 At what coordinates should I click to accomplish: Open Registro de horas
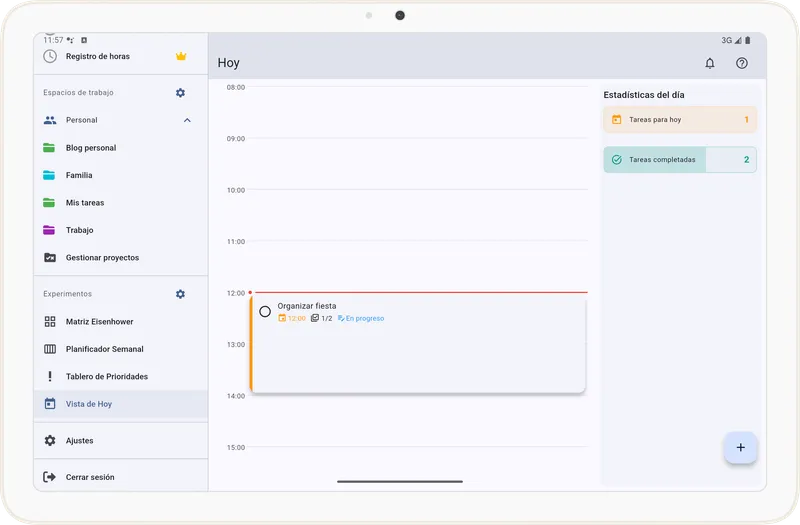97,56
